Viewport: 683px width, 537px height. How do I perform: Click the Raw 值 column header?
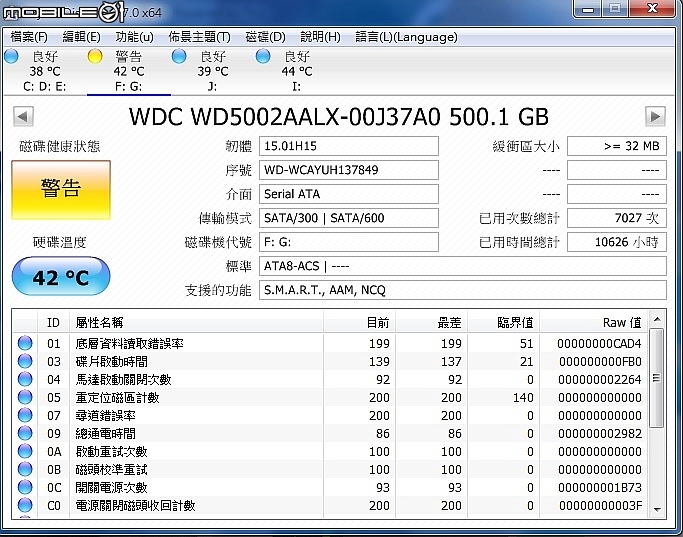(594, 323)
